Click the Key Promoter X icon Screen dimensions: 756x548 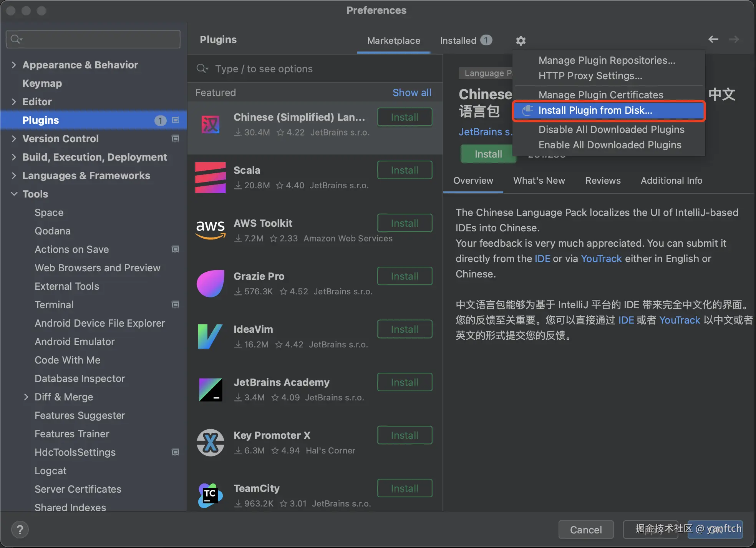(x=210, y=443)
